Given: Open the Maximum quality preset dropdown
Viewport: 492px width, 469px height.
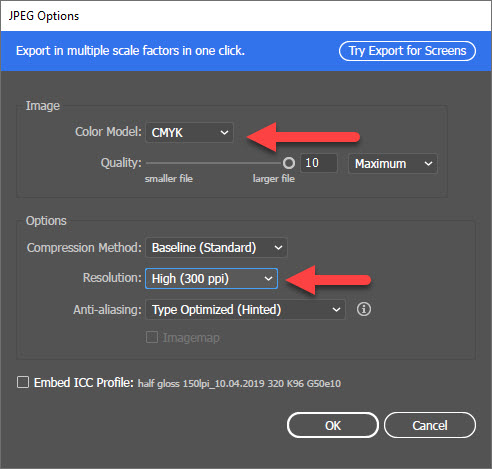Looking at the screenshot, I should pos(393,164).
